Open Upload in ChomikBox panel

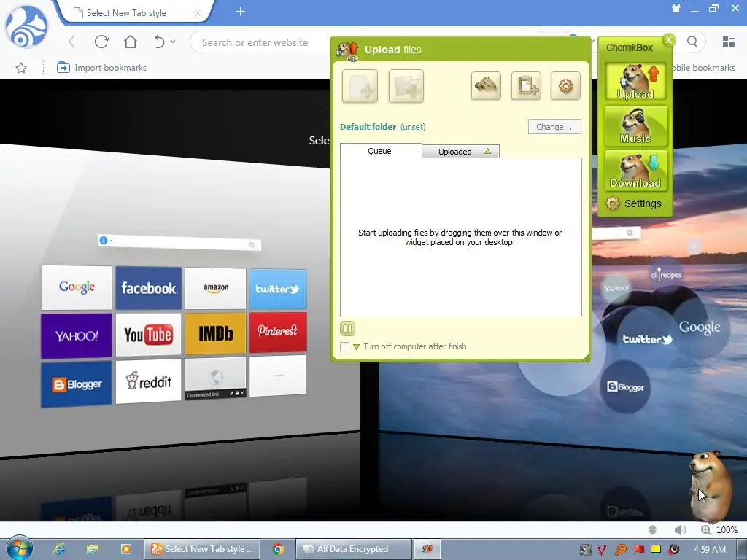635,82
